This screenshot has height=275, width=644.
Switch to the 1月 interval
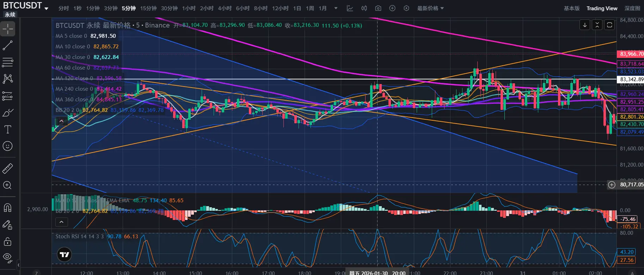(x=323, y=8)
